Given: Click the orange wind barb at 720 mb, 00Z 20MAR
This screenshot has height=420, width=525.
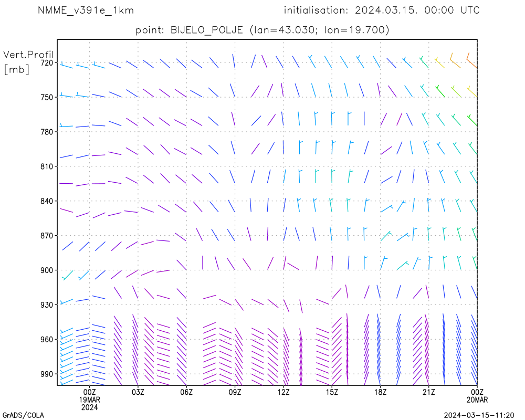Looking at the screenshot, I should [x=472, y=60].
